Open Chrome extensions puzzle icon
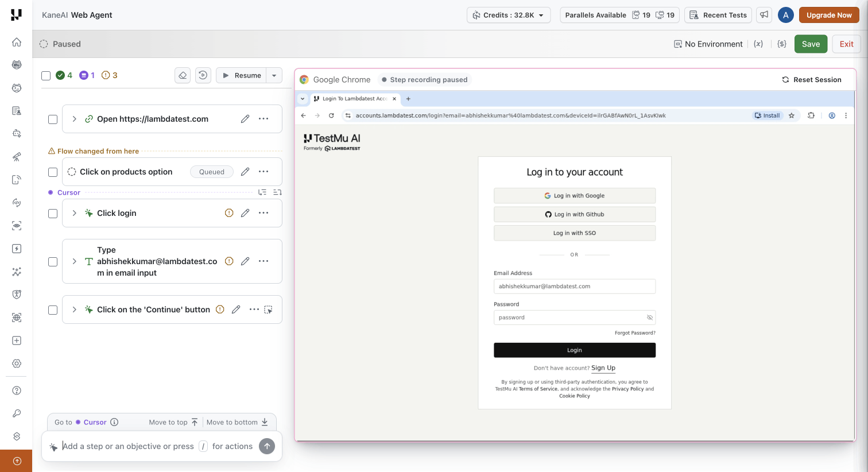The image size is (868, 472). (x=811, y=115)
